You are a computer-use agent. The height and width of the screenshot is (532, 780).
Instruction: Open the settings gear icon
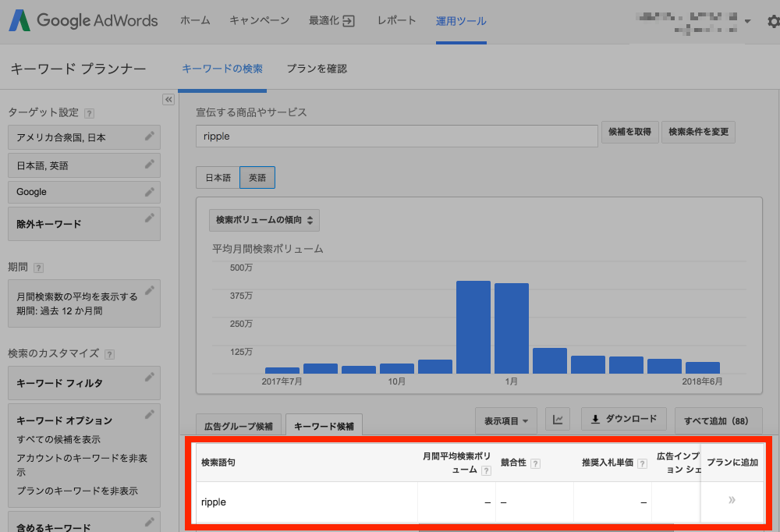(774, 21)
